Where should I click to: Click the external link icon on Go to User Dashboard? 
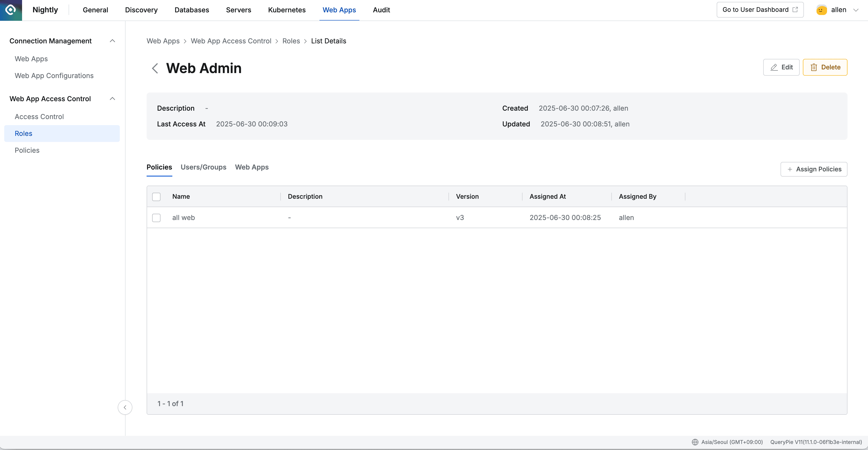(795, 9)
